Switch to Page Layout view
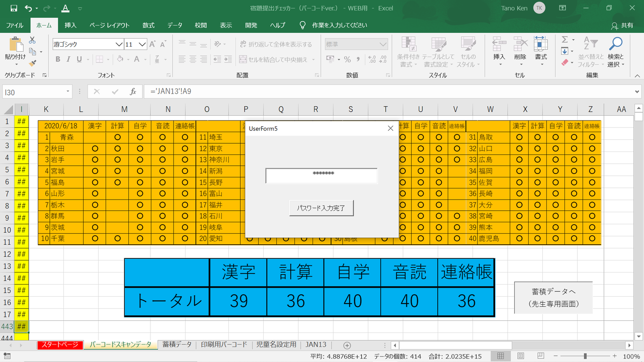The height and width of the screenshot is (362, 644). [x=521, y=356]
